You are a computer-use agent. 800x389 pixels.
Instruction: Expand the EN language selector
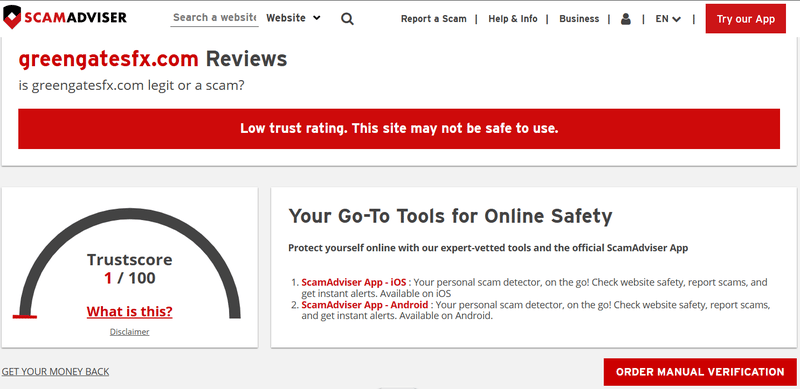coord(668,19)
